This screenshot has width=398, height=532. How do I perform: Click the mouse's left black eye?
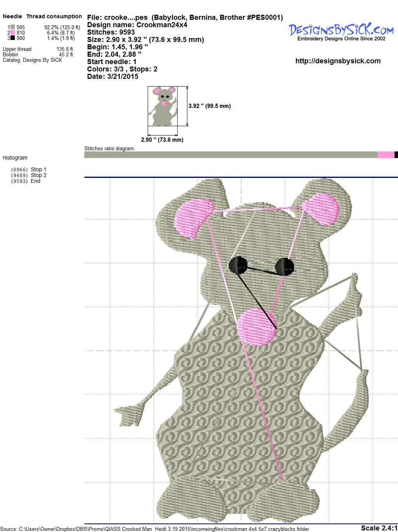[238, 265]
